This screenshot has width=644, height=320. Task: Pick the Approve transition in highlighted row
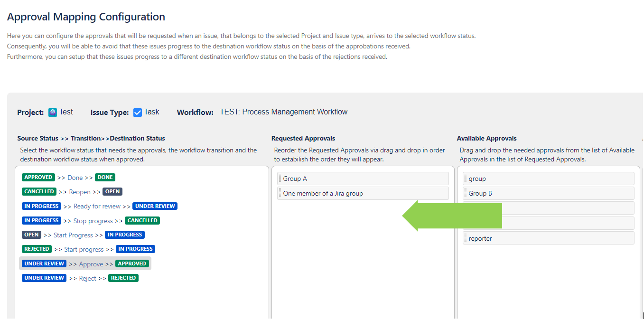pyautogui.click(x=91, y=264)
